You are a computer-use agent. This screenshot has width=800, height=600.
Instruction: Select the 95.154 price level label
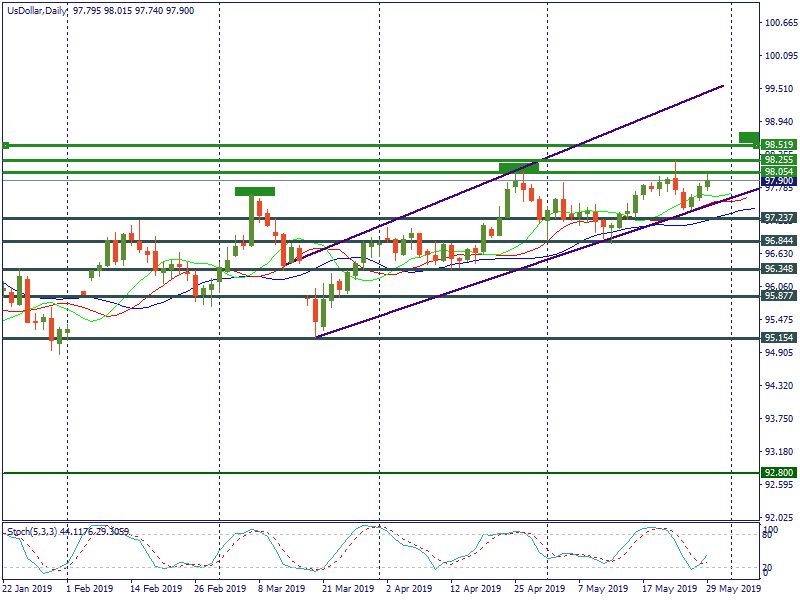778,338
